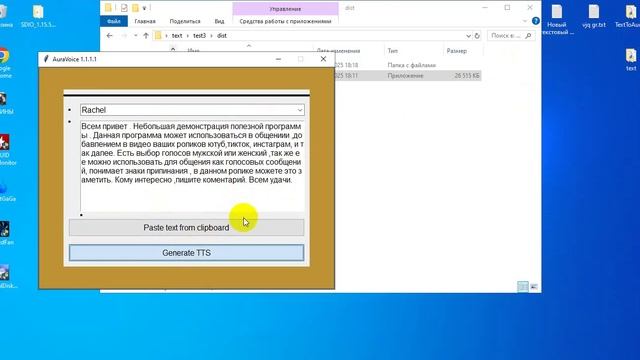
Task: Select the test3 breadcrumb in the address bar
Action: coord(199,36)
